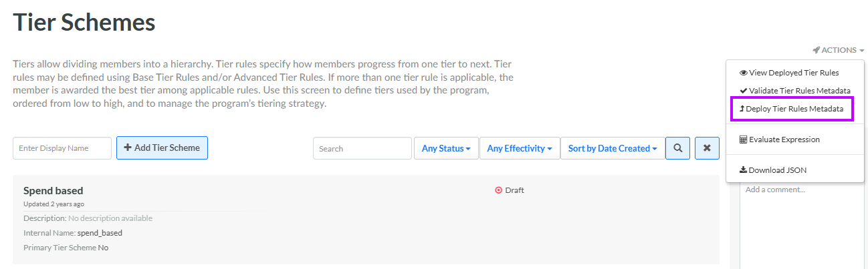Click the Add Tier Scheme button
The image size is (868, 269).
pyautogui.click(x=162, y=148)
